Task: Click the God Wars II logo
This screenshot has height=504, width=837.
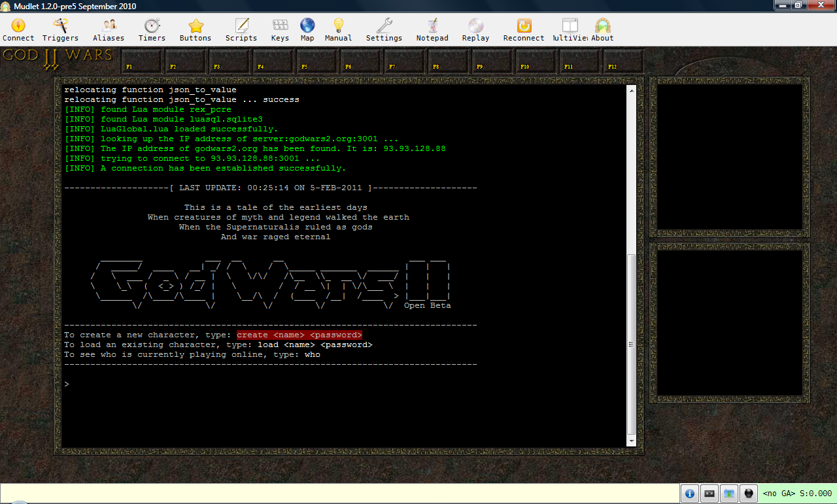Action: tap(58, 58)
